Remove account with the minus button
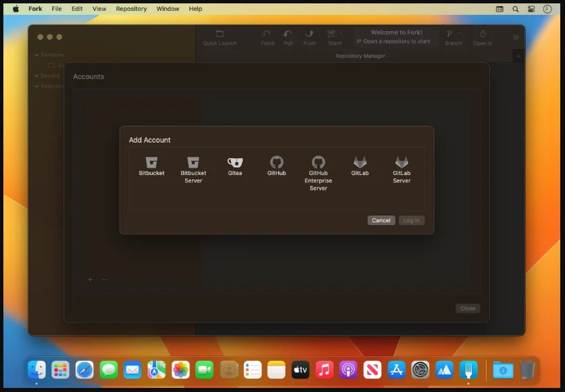 click(104, 279)
